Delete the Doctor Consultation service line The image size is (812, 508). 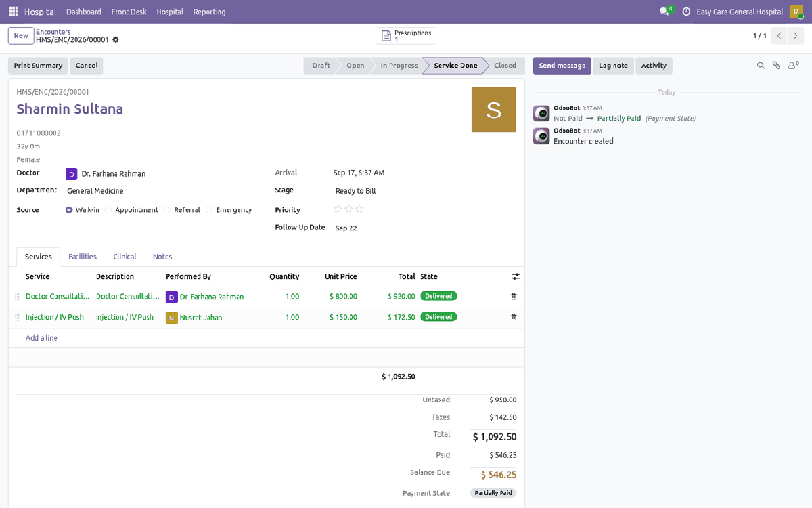[x=514, y=297]
